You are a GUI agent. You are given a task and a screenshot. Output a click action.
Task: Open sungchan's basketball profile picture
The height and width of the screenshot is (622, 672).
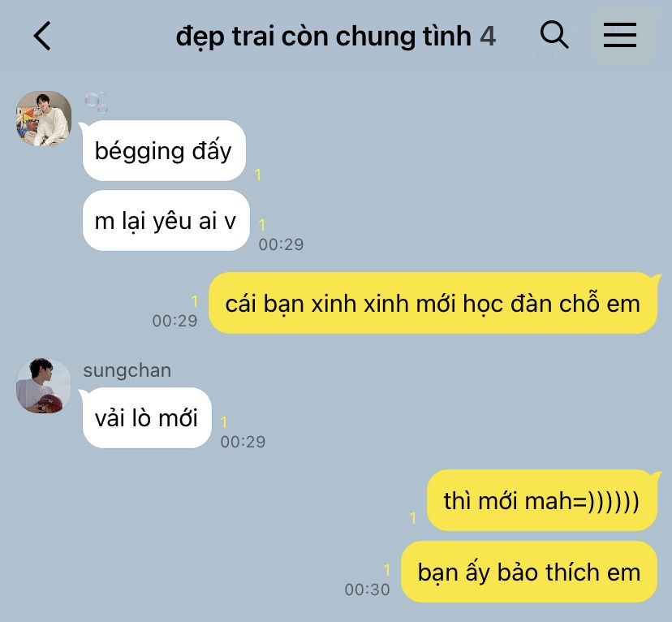click(44, 386)
